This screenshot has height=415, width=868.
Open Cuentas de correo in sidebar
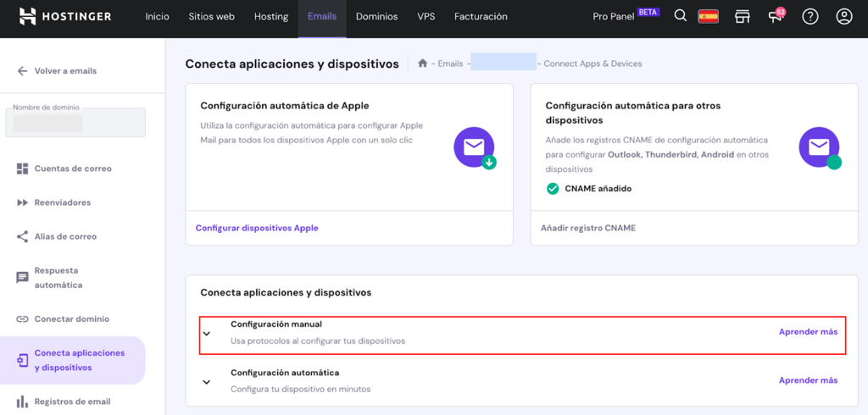(x=73, y=169)
